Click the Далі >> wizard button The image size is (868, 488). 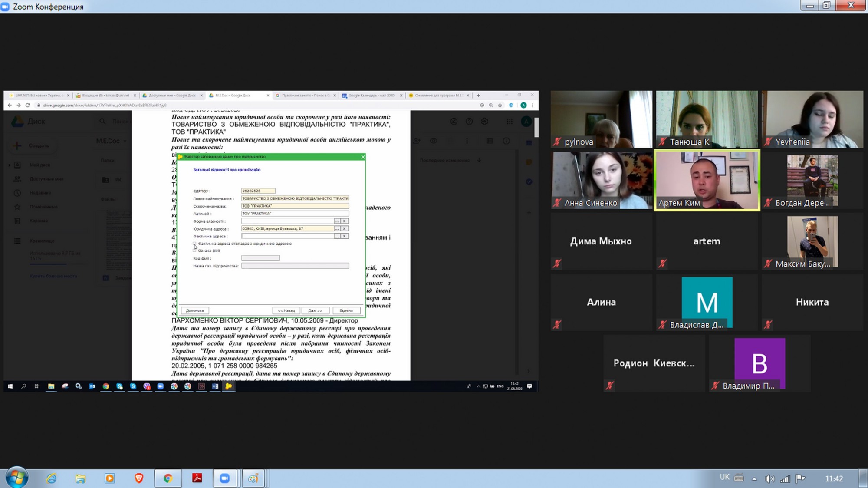point(315,310)
